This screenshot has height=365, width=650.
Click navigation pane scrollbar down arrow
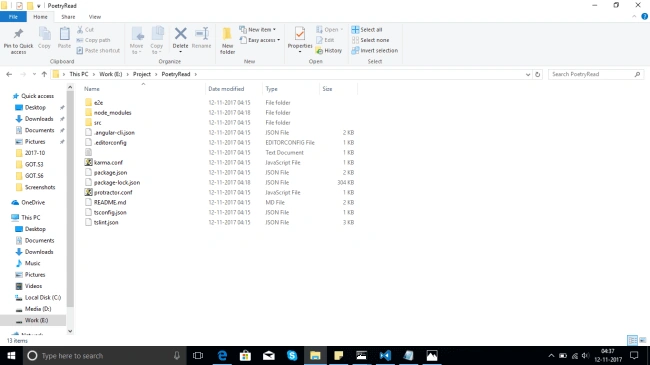pos(70,331)
